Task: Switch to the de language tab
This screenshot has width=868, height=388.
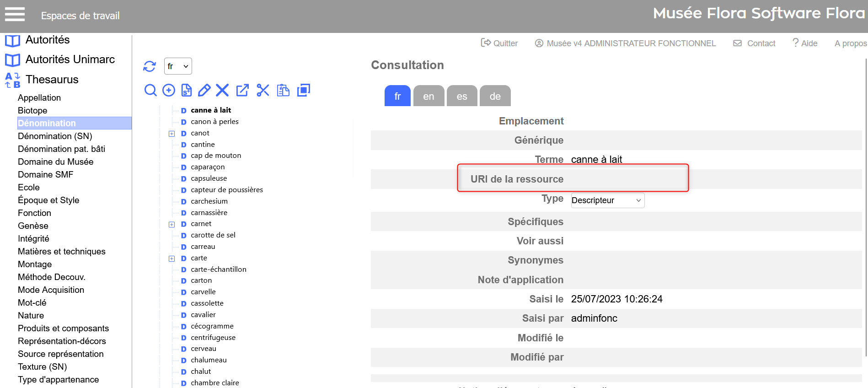Action: coord(495,96)
